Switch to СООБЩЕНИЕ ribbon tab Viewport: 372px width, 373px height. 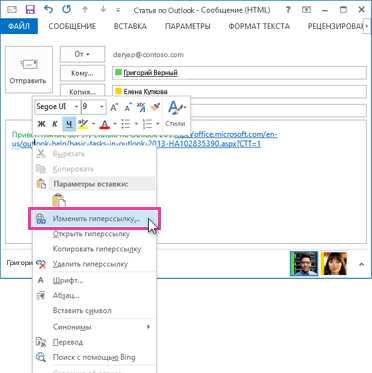click(x=72, y=26)
